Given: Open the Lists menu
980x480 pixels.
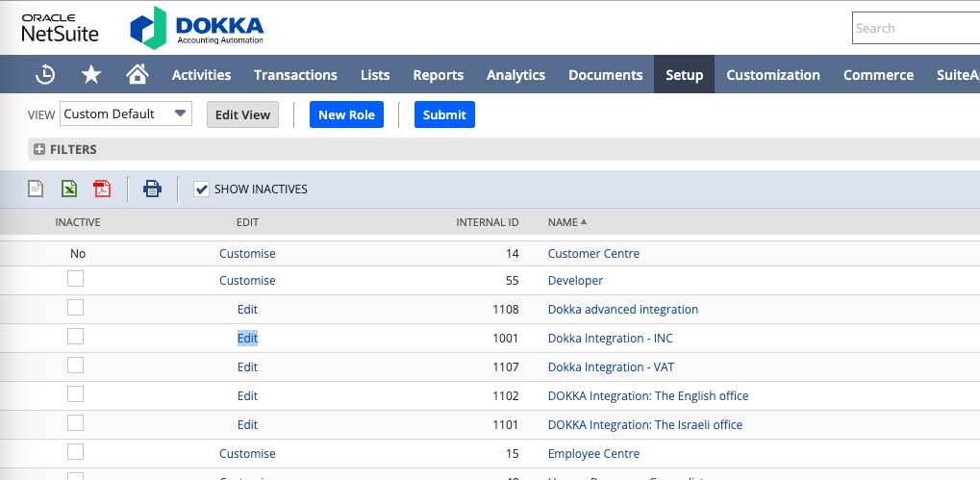Looking at the screenshot, I should [x=375, y=75].
